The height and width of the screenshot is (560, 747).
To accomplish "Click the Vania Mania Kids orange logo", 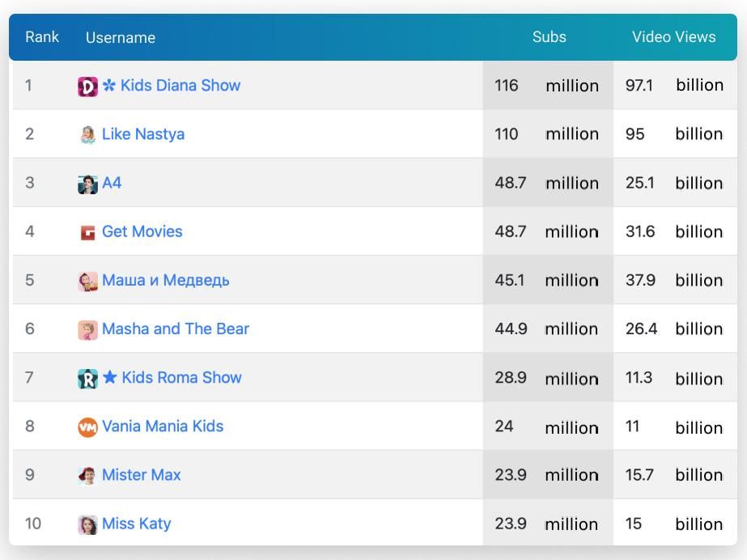I will 87,426.
